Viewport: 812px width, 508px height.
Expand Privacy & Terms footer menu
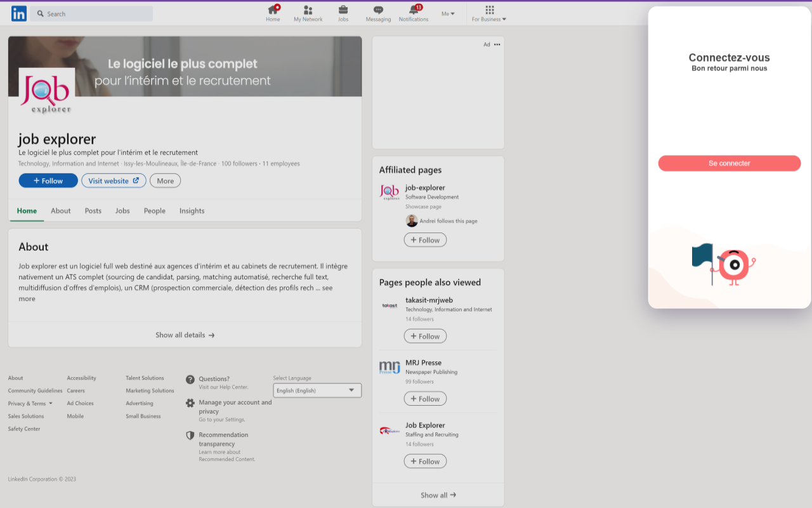click(x=30, y=403)
